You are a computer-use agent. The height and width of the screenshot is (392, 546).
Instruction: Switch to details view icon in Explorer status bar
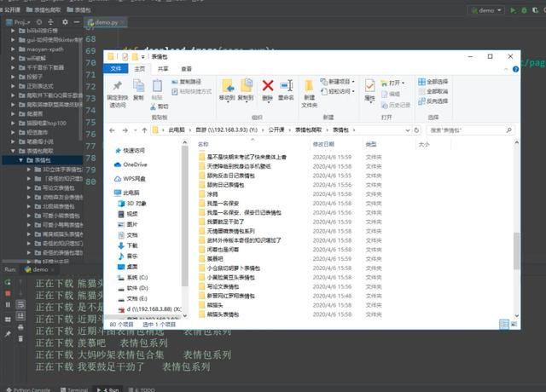(x=504, y=325)
